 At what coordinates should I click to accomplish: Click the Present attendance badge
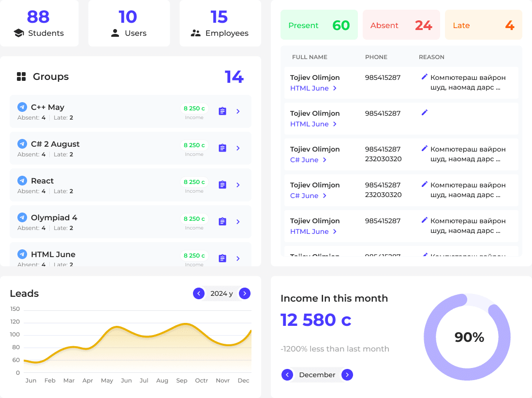point(319,25)
